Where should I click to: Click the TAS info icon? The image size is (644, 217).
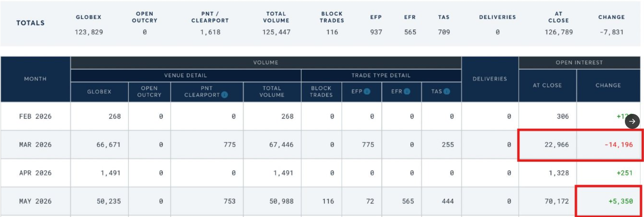(x=446, y=91)
